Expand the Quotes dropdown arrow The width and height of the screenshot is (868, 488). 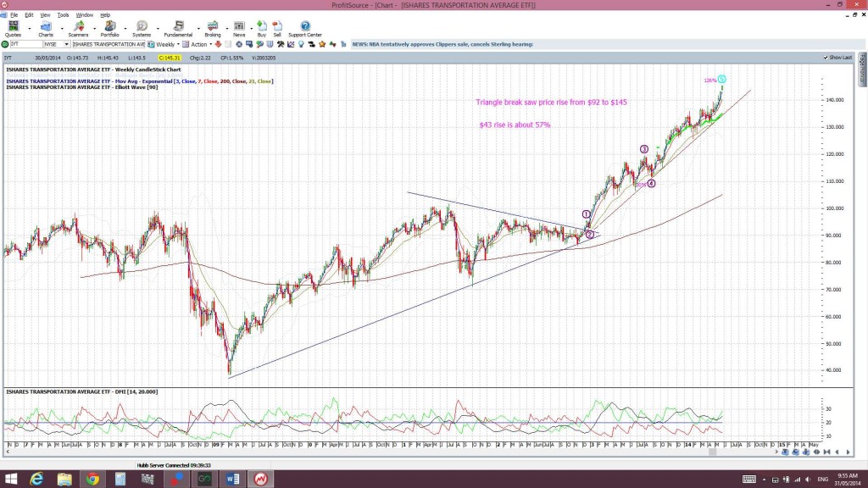point(30,28)
